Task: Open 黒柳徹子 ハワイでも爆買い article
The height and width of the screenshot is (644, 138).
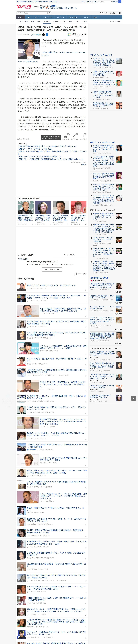Action: [56, 434]
